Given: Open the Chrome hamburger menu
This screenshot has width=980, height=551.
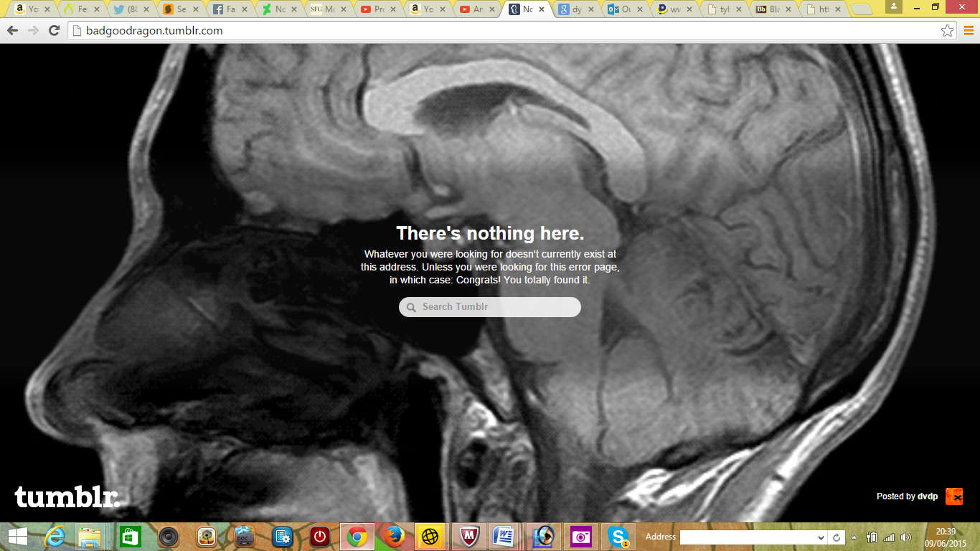Looking at the screenshot, I should point(969,31).
